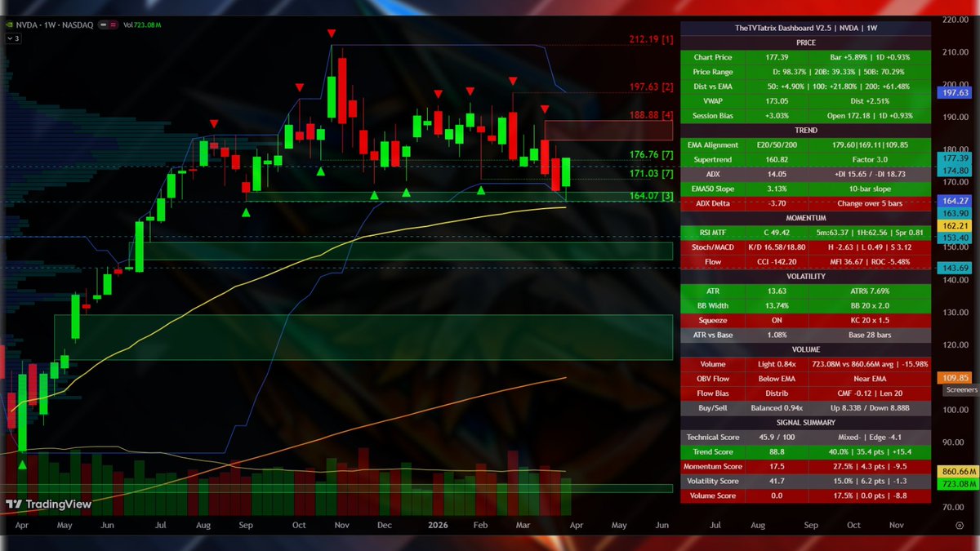Select the 176.76 [7] level label
Image resolution: width=980 pixels, height=551 pixels.
(651, 154)
